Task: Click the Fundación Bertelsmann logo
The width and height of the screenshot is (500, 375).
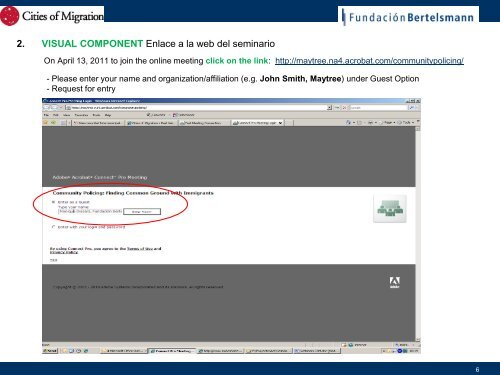Action: point(409,17)
